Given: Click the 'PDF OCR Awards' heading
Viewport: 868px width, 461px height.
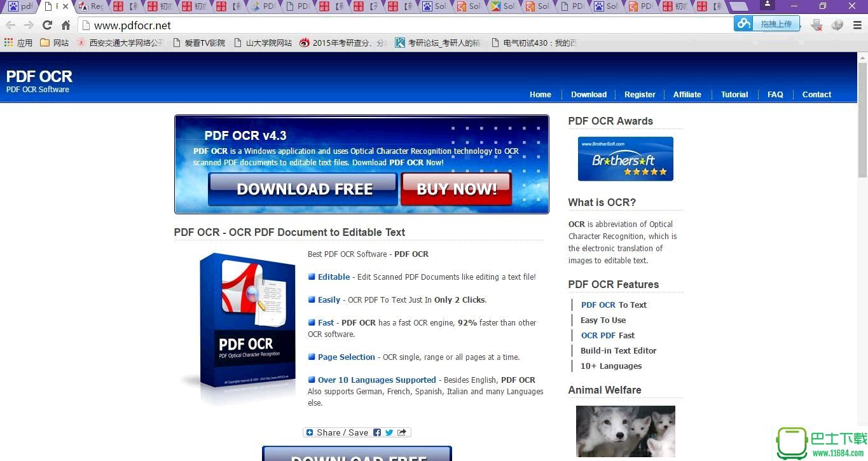Looking at the screenshot, I should 610,121.
